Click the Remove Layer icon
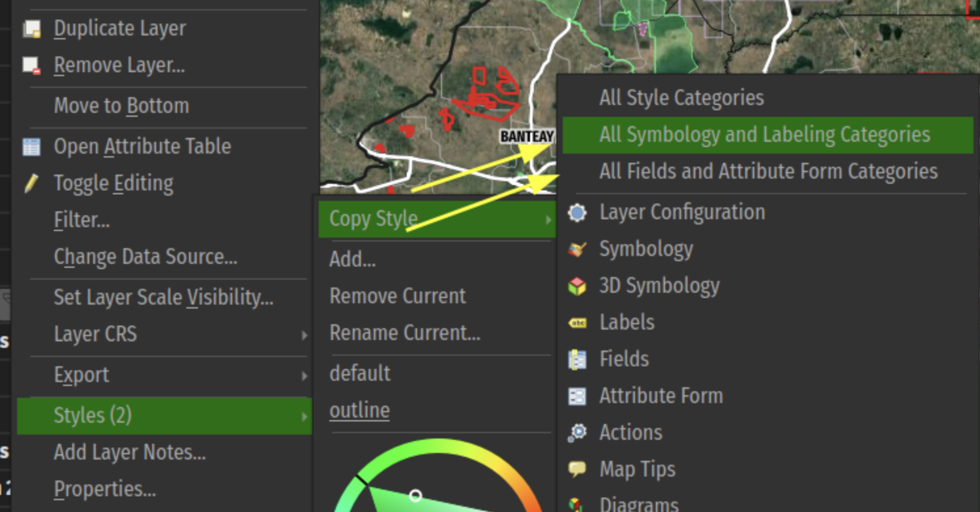The width and height of the screenshot is (980, 512). [x=31, y=66]
